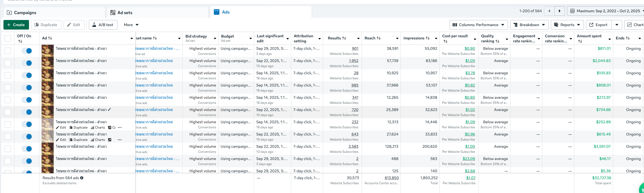This screenshot has width=644, height=193.
Task: Open the Bid strategy column options arrow
Action: [215, 39]
